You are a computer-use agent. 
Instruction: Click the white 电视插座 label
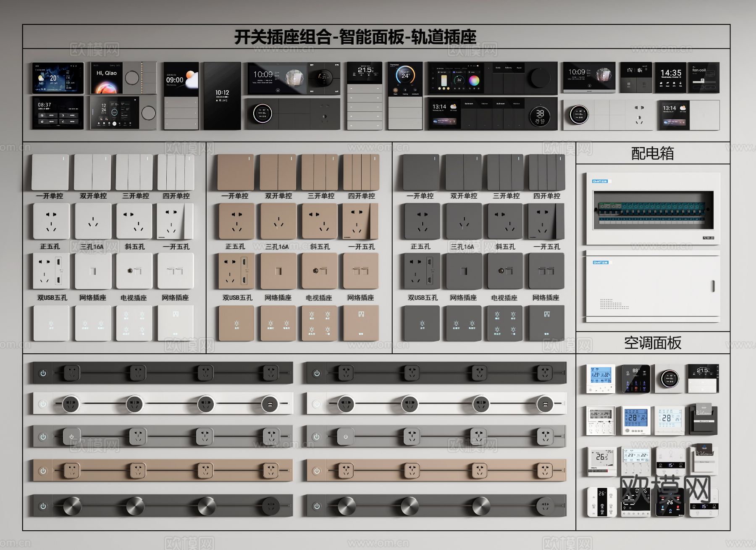[x=134, y=297]
